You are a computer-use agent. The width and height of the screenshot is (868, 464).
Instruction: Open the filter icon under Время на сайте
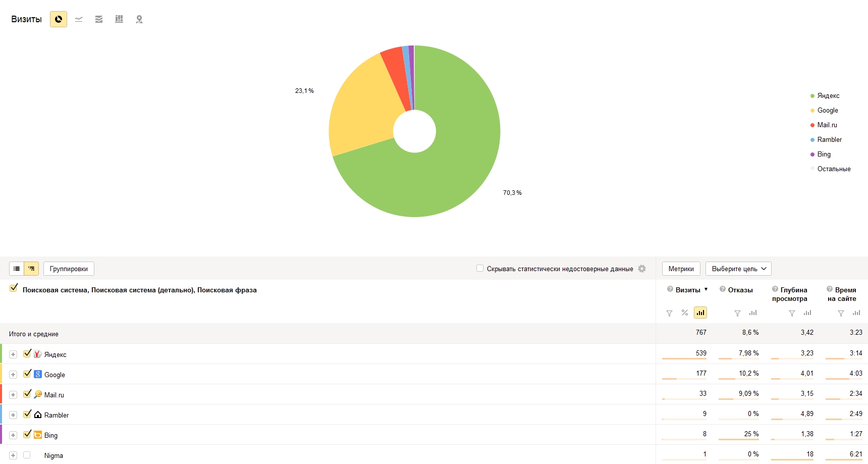click(841, 313)
